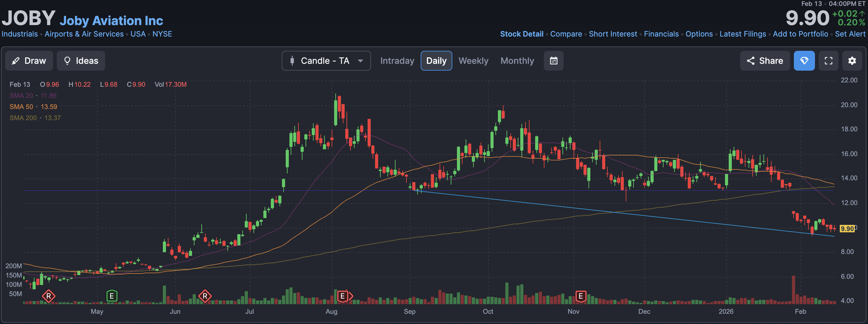
Task: Click the R marker in mid June
Action: click(205, 296)
